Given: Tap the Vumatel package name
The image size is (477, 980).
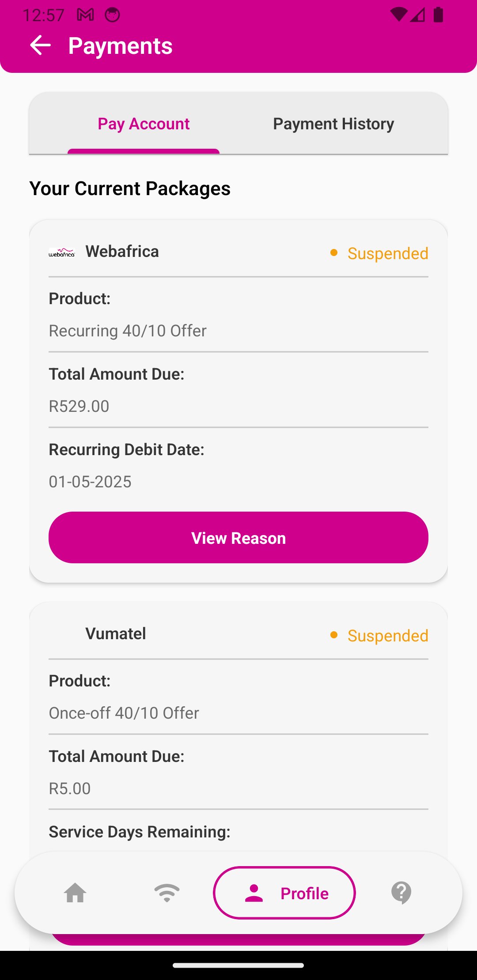Looking at the screenshot, I should pos(116,634).
